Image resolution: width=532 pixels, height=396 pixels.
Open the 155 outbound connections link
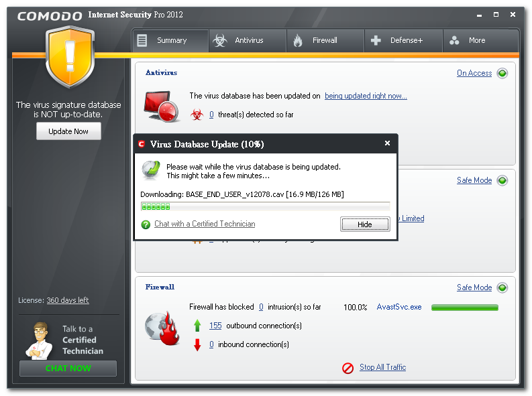[x=215, y=326]
